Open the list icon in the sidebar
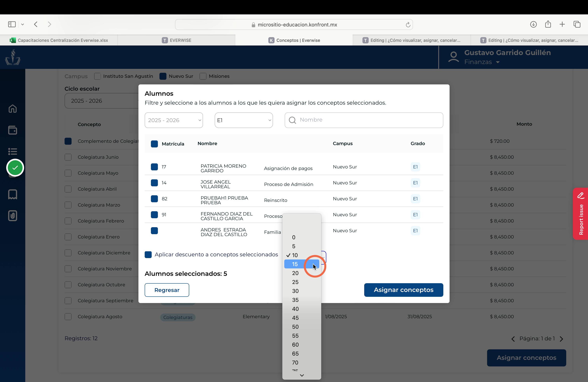The height and width of the screenshot is (382, 588). coord(13,151)
